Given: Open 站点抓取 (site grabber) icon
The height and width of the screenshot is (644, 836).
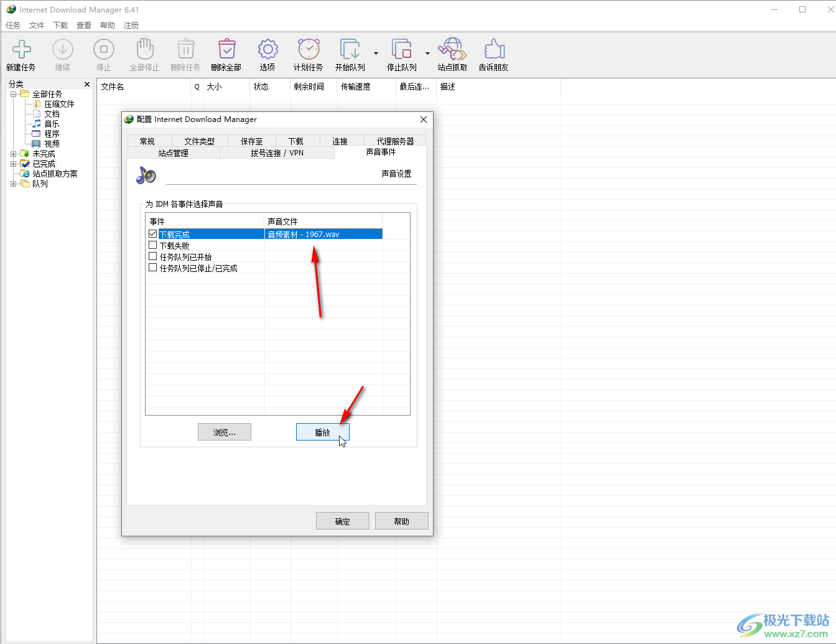Looking at the screenshot, I should pos(452,49).
